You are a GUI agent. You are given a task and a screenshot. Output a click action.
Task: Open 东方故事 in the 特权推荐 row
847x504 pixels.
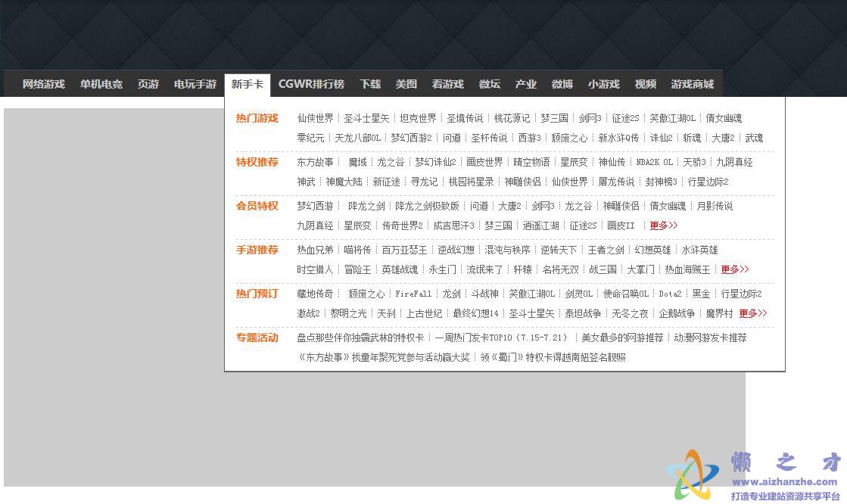coord(316,162)
